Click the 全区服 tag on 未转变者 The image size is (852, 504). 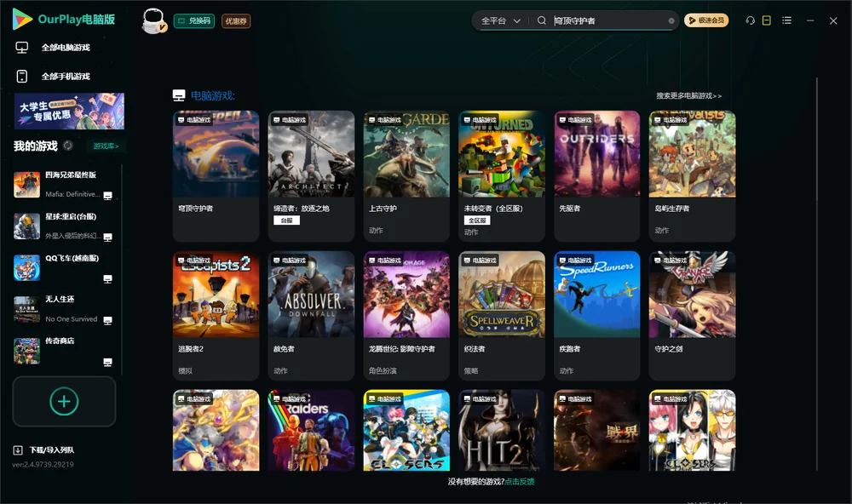click(477, 220)
